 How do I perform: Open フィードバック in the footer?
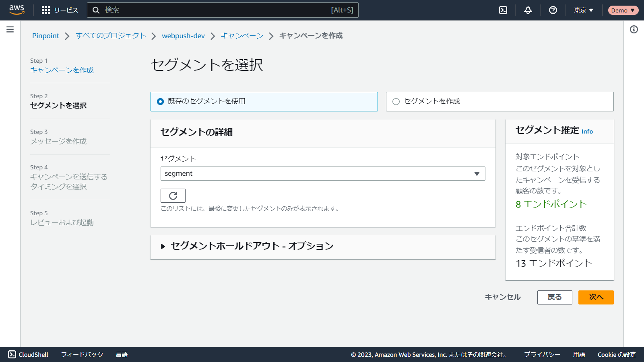[x=82, y=354]
